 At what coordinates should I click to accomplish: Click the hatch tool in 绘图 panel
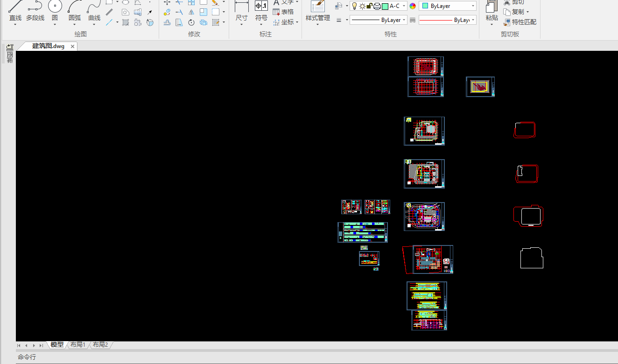click(126, 22)
